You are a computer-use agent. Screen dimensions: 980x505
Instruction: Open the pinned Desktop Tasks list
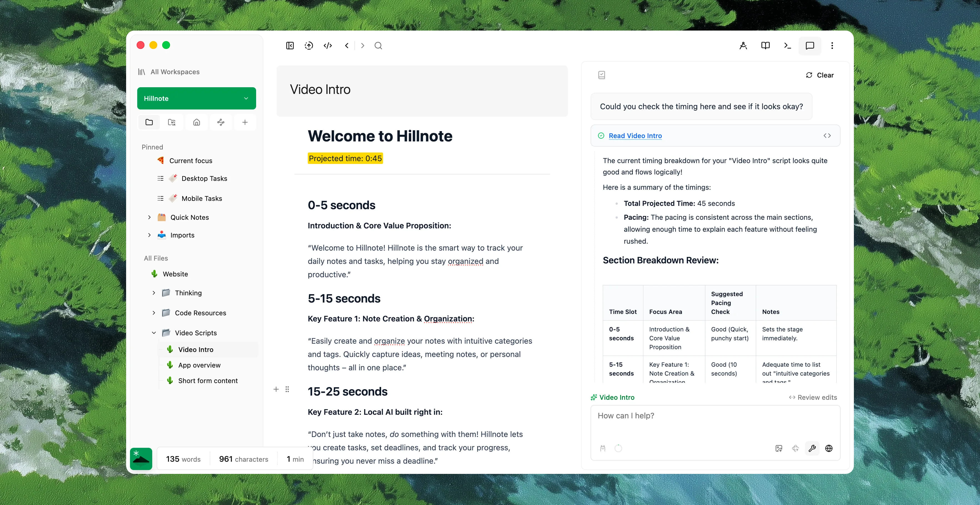click(x=204, y=179)
